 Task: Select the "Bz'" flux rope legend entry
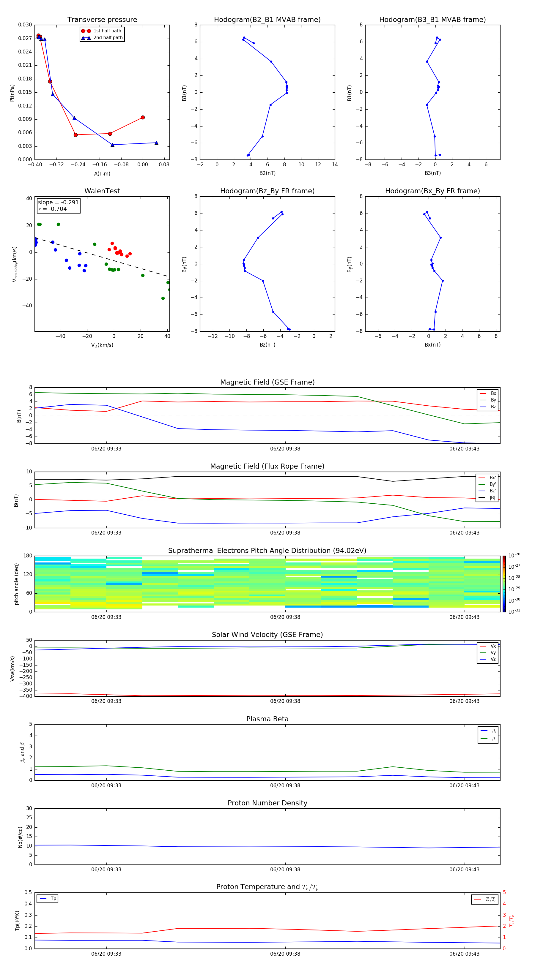[x=487, y=491]
